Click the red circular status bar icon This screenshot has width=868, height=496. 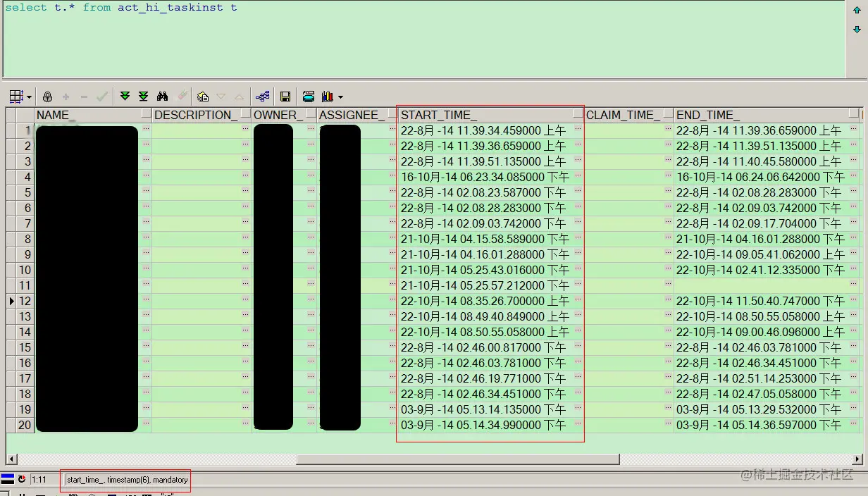[x=21, y=479]
